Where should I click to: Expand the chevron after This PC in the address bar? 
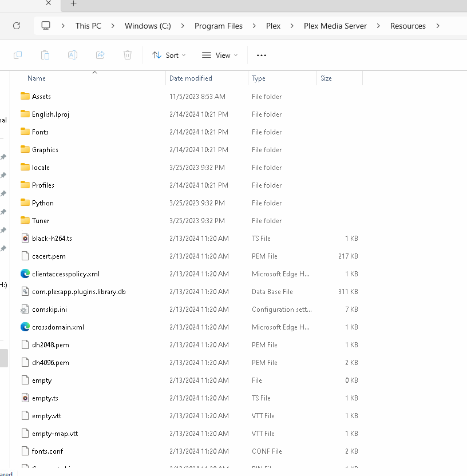(113, 26)
